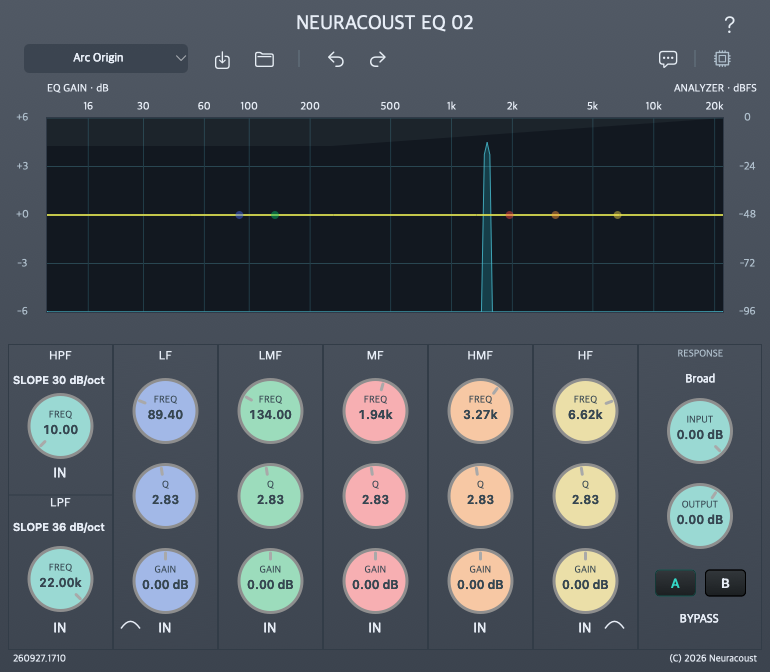
Task: Open the Arc Origin preset dropdown
Action: coord(106,58)
